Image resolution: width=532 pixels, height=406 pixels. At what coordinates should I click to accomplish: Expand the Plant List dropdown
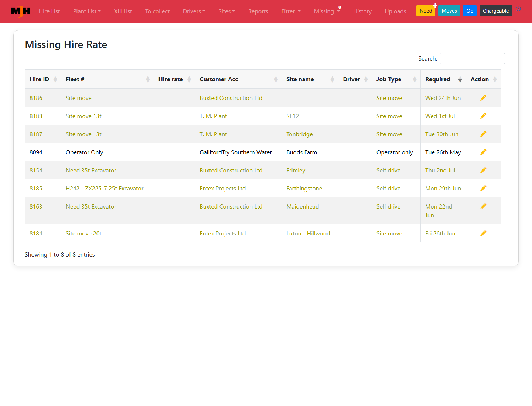click(x=87, y=11)
